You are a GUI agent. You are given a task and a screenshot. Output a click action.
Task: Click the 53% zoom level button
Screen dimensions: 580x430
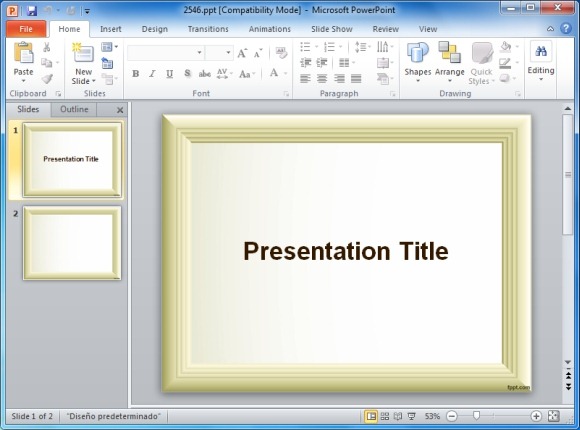432,416
